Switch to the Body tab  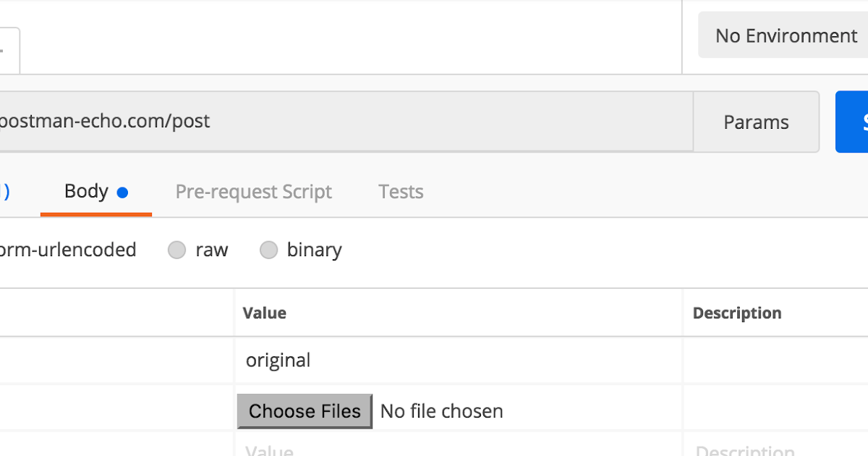point(86,192)
